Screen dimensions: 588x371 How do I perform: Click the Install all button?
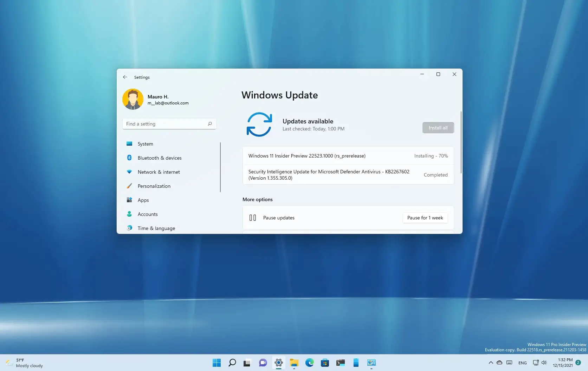pos(438,128)
